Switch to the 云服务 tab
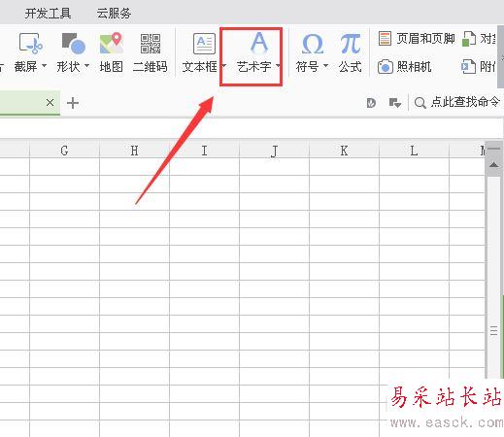 point(114,14)
